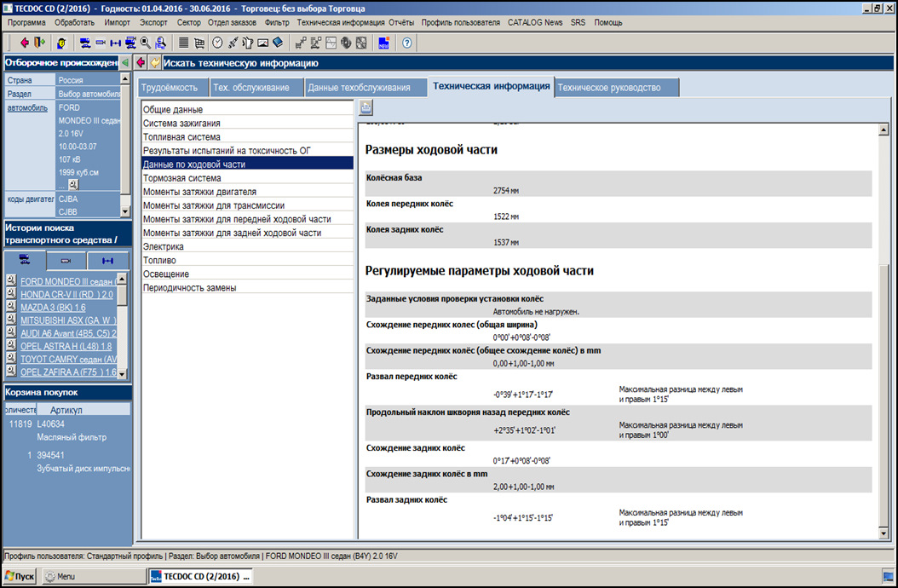Click TECDOC CD (2/2016) taskbar entry
898x588 pixels.
tap(200, 576)
